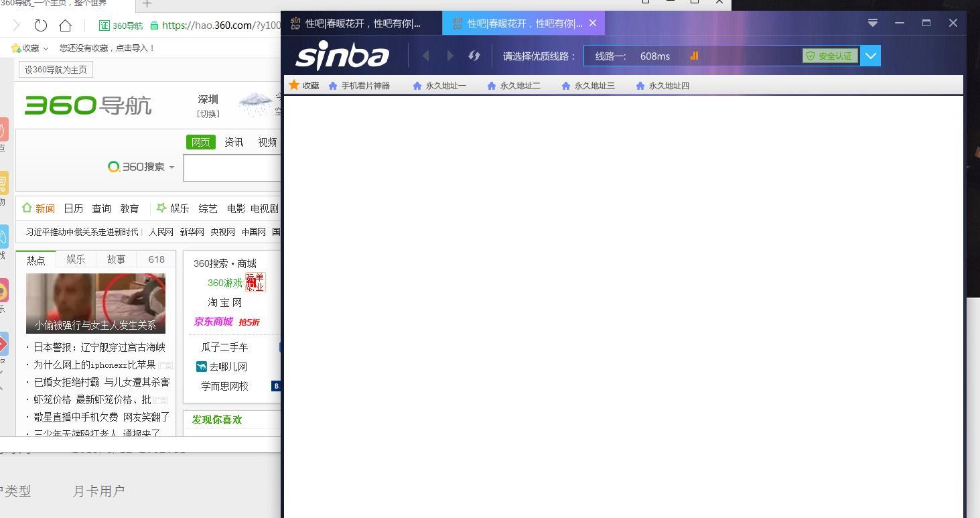Select the 资讯 search tab
Screen dimensions: 980x518
coord(234,142)
